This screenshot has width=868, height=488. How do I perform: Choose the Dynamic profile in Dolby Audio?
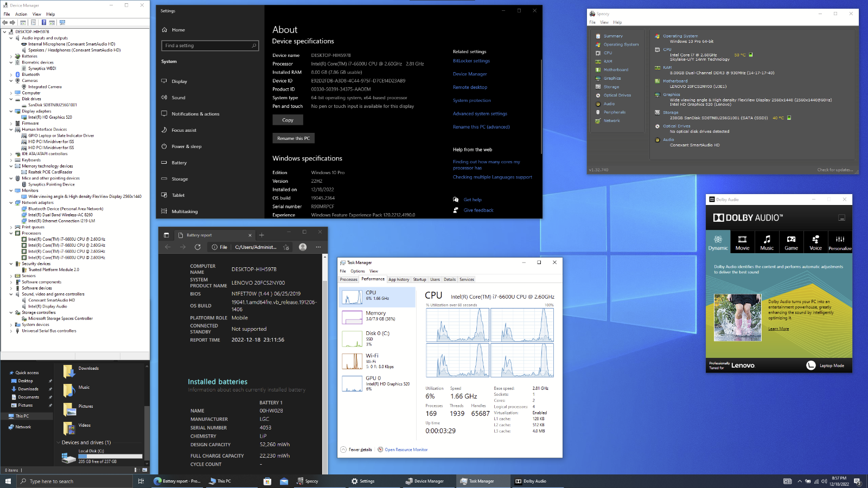[718, 242]
